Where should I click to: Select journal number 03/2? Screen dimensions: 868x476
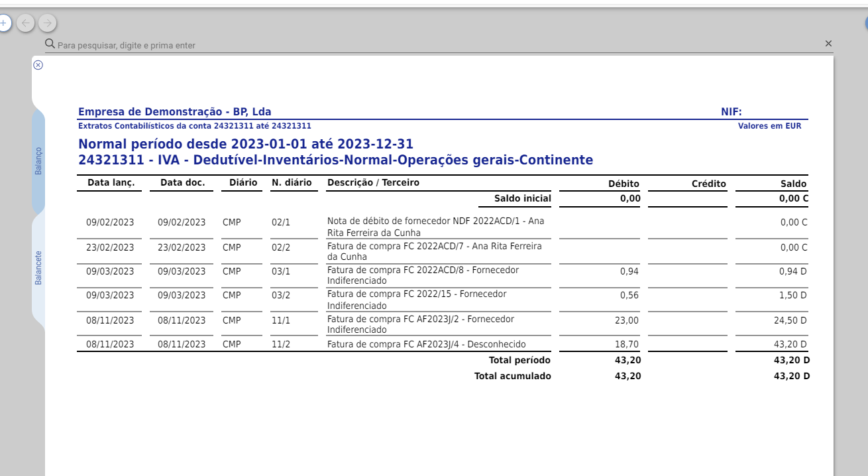point(281,295)
